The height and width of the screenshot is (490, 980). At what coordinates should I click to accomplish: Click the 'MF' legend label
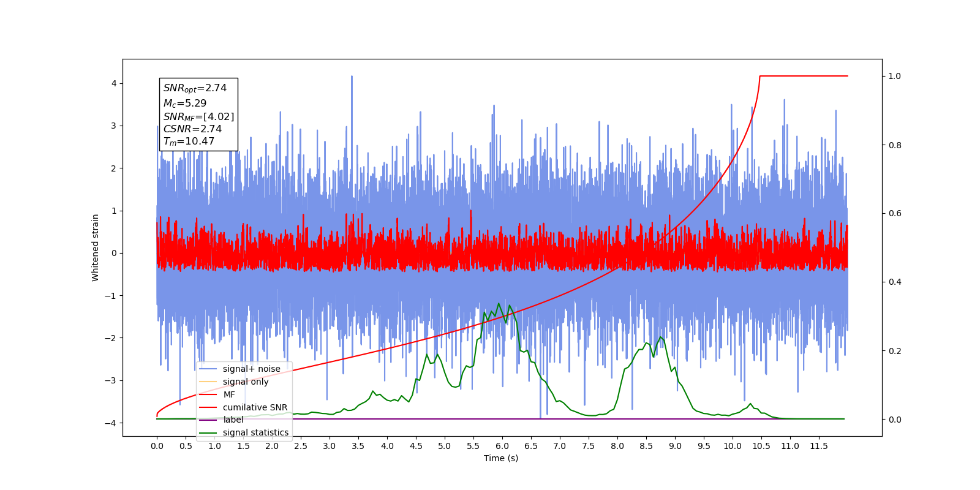pyautogui.click(x=228, y=394)
